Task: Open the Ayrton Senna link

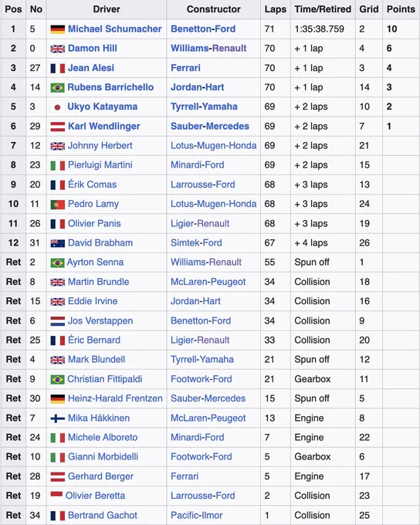Action: click(95, 262)
